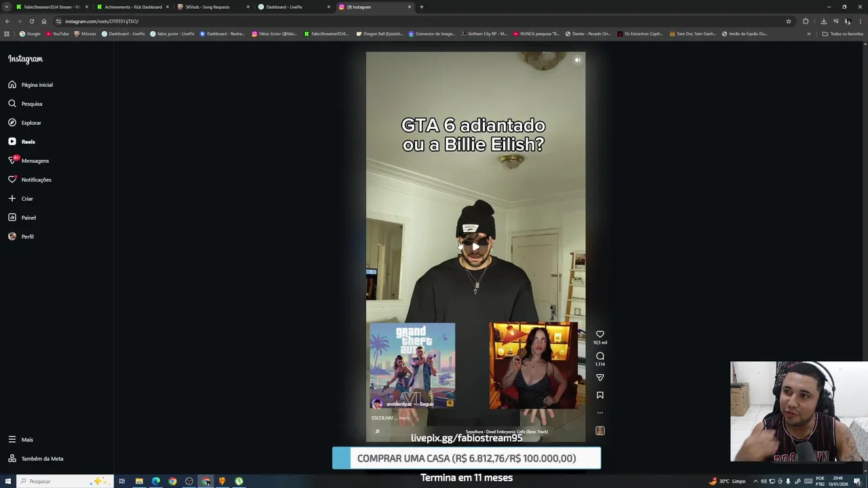This screenshot has width=868, height=488.
Task: Switch to Achievements - Kick Dashboard tab
Action: [133, 7]
